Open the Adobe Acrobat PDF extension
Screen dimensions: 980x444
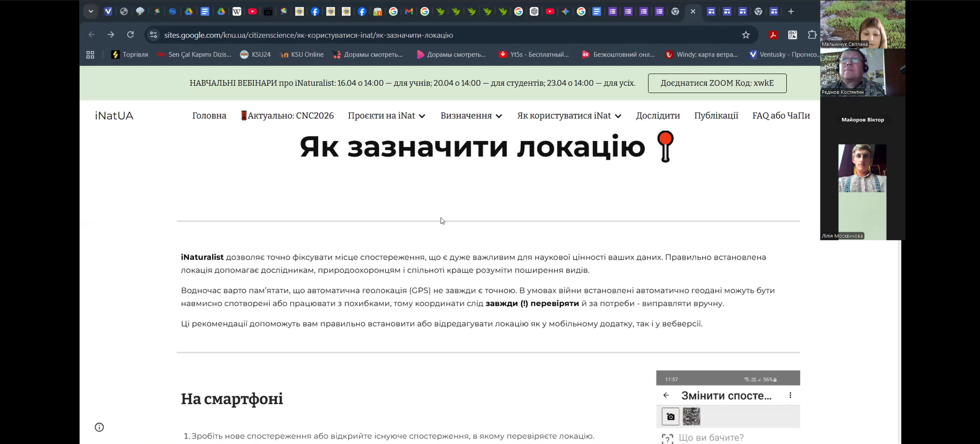click(773, 35)
